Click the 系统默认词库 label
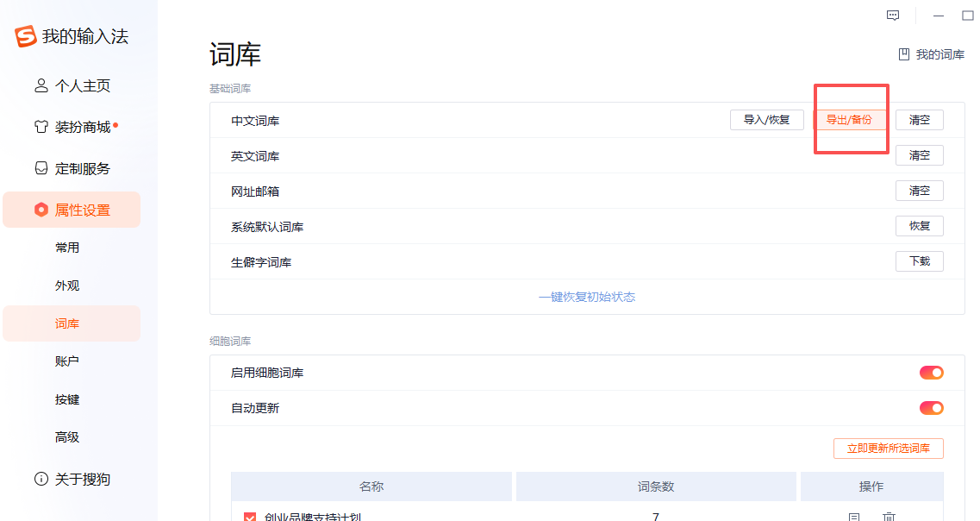The width and height of the screenshot is (980, 521). 267,227
